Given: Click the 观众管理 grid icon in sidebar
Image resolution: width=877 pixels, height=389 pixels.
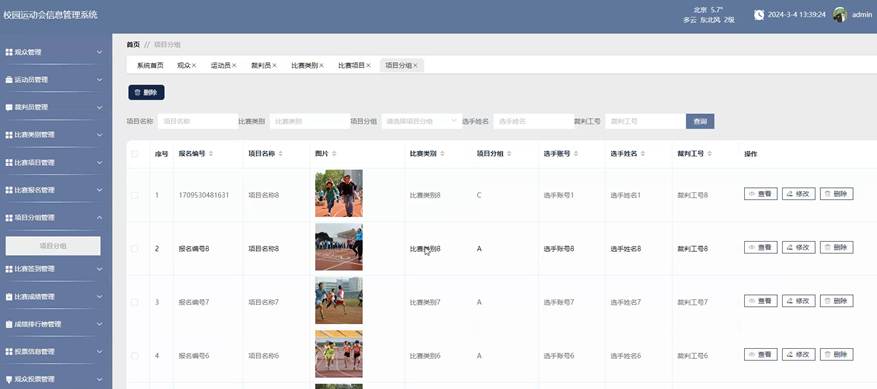Looking at the screenshot, I should coord(9,52).
